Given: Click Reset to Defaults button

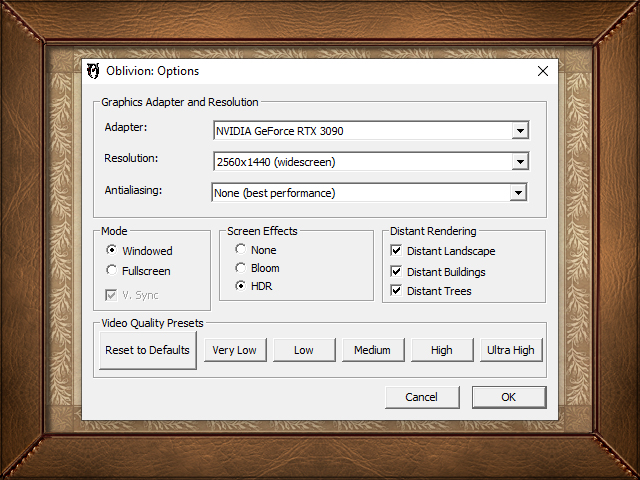Looking at the screenshot, I should [147, 351].
